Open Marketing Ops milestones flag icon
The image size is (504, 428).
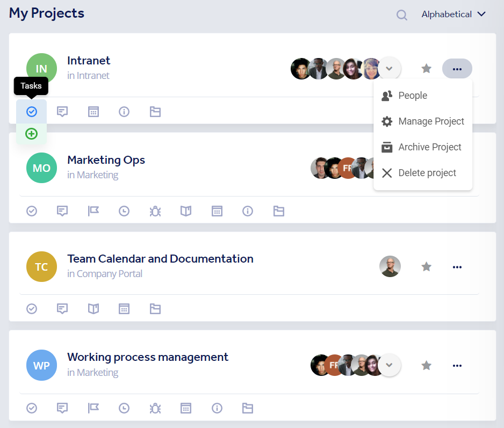(x=93, y=211)
